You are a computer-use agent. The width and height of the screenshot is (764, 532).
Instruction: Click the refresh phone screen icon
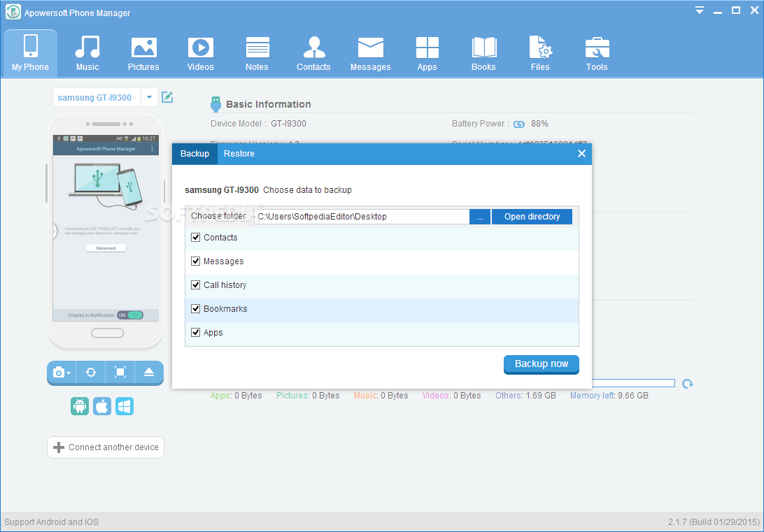[x=91, y=373]
